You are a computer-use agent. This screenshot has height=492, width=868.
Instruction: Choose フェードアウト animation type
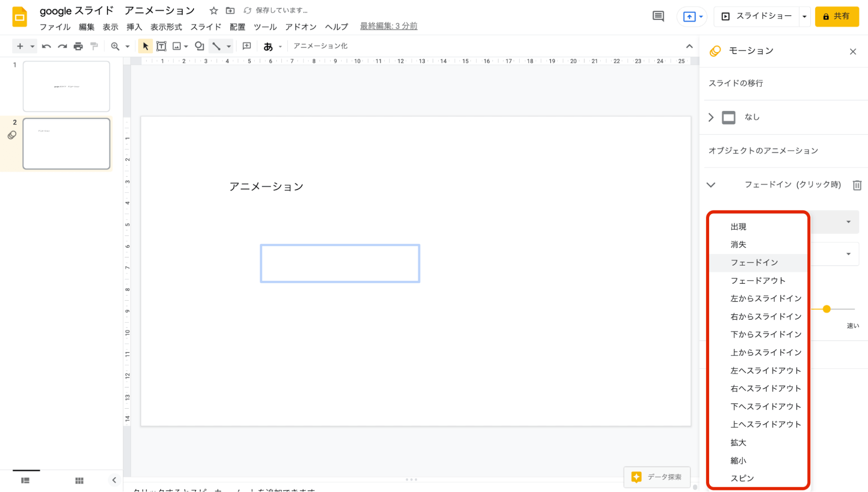coord(758,281)
